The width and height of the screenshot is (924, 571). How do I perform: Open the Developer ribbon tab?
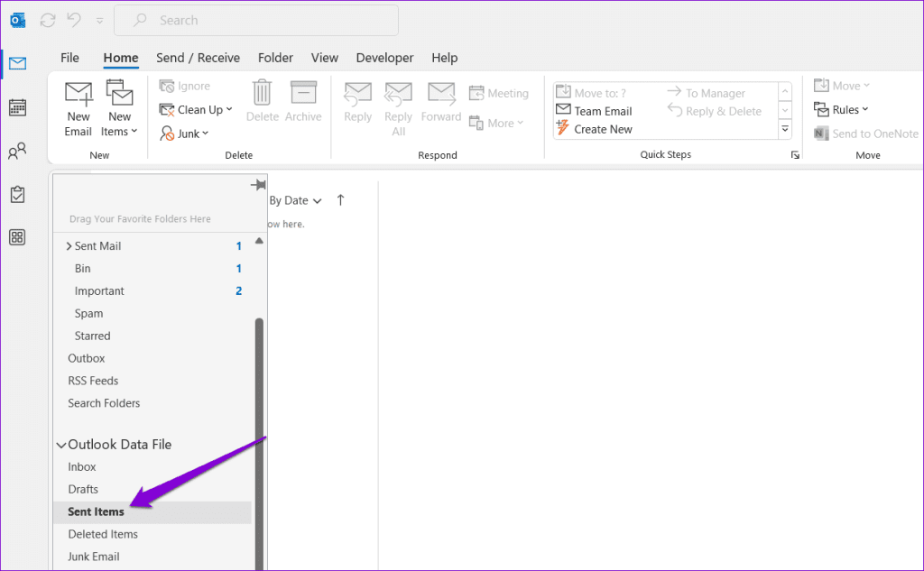[x=384, y=57]
